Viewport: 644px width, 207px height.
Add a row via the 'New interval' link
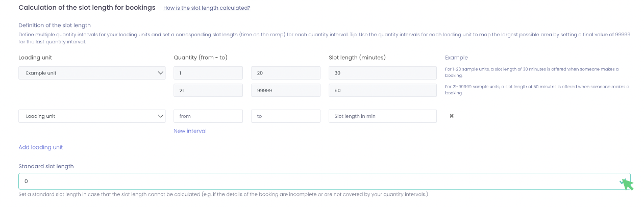tap(190, 131)
